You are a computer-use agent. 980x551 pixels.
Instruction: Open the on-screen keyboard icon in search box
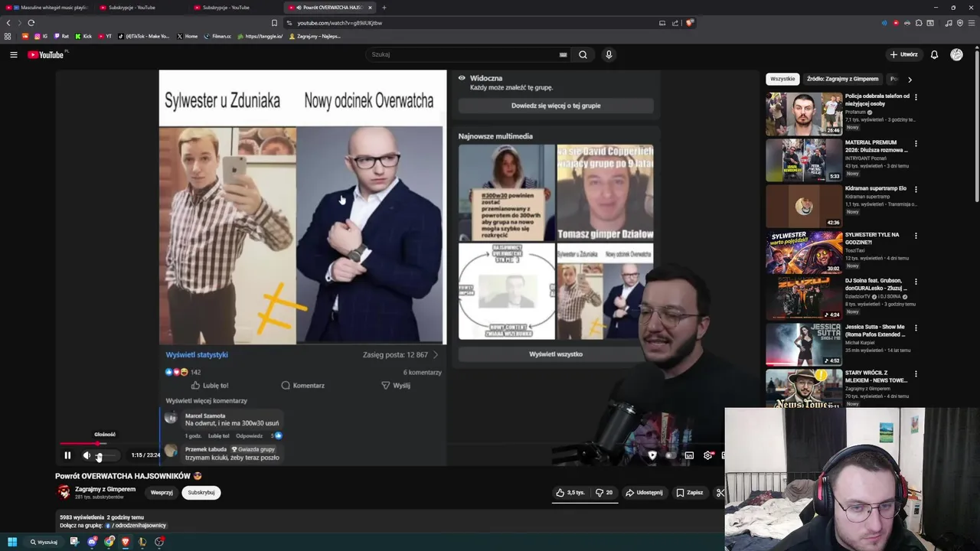tap(563, 54)
